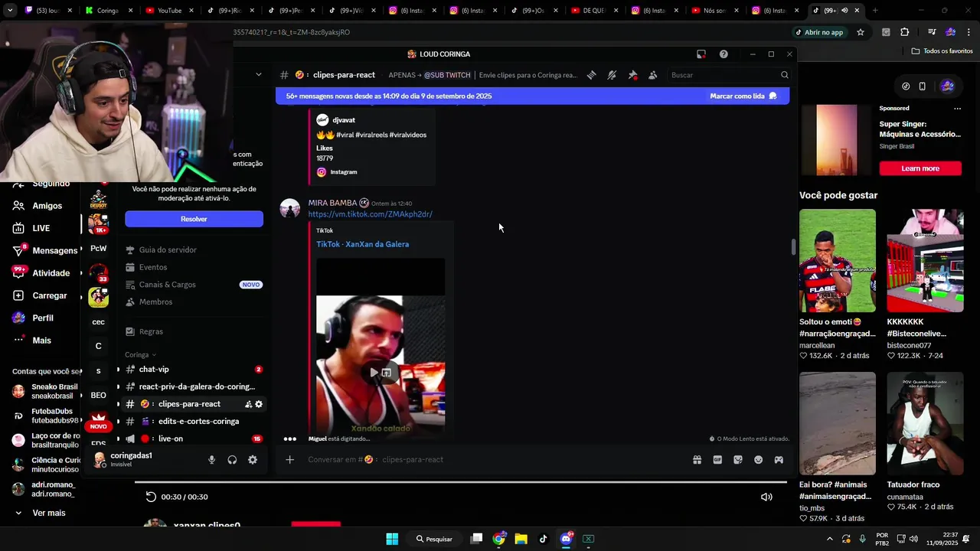The height and width of the screenshot is (551, 980).
Task: Play the embedded XanXan da Galera video
Action: click(374, 373)
